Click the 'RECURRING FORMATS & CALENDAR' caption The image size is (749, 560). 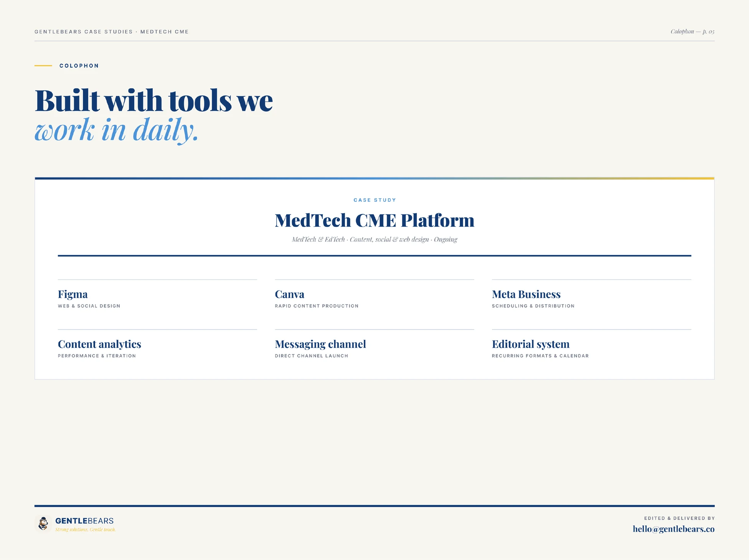pyautogui.click(x=540, y=356)
